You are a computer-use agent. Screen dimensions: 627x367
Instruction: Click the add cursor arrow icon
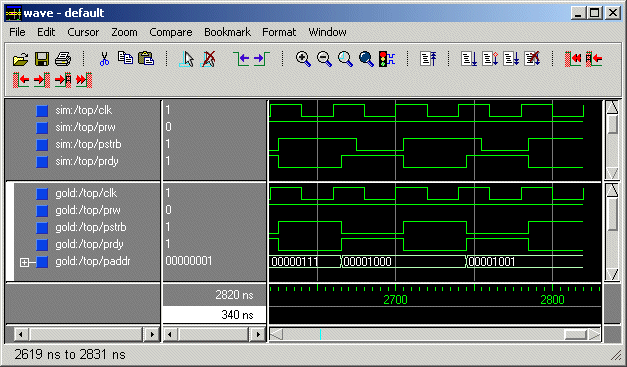click(x=187, y=59)
